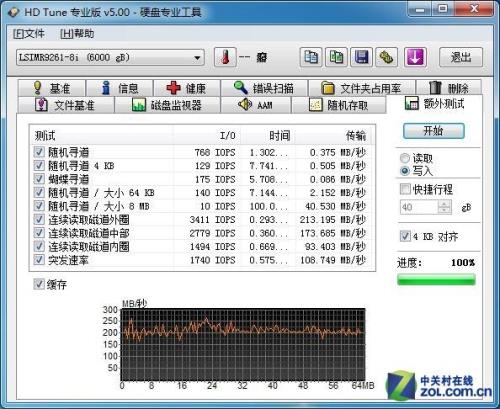Open the 文件夹占用率 folder usage tab
The image size is (500, 409).
361,88
